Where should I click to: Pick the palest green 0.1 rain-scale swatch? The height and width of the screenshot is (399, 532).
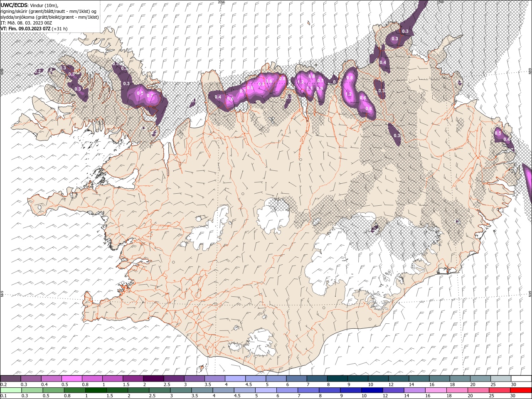(10, 390)
